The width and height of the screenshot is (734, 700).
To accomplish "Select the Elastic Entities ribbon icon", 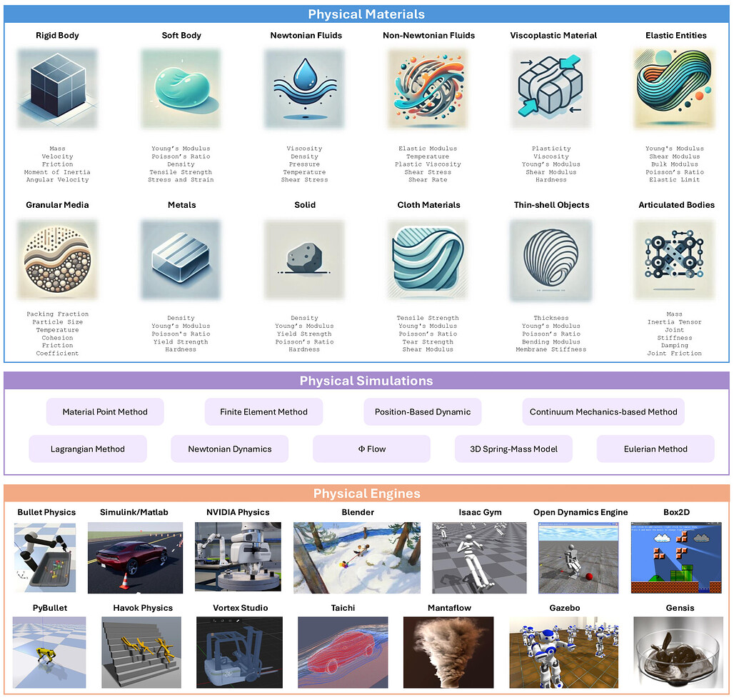I will tap(675, 89).
